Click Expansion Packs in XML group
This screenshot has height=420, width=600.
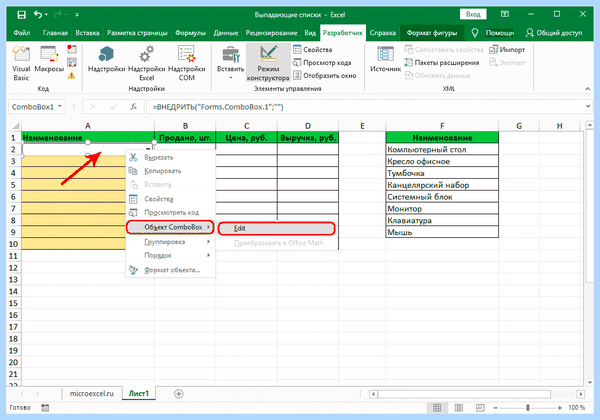442,63
